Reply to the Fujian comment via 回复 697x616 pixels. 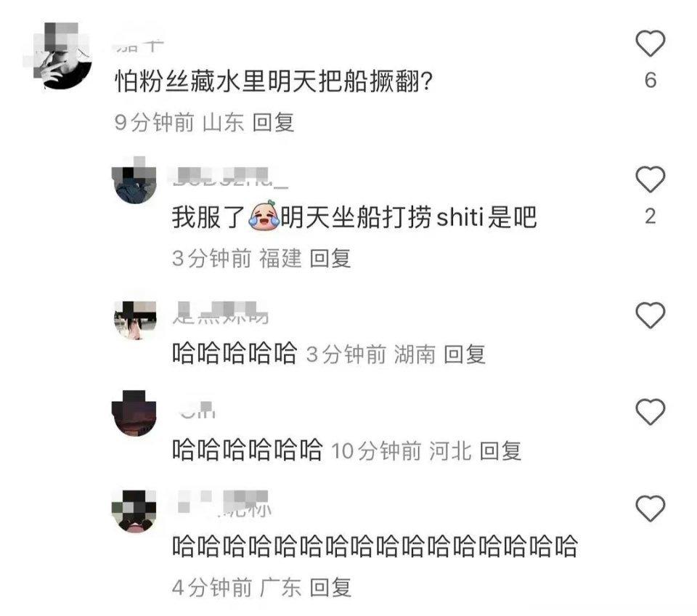pos(330,259)
